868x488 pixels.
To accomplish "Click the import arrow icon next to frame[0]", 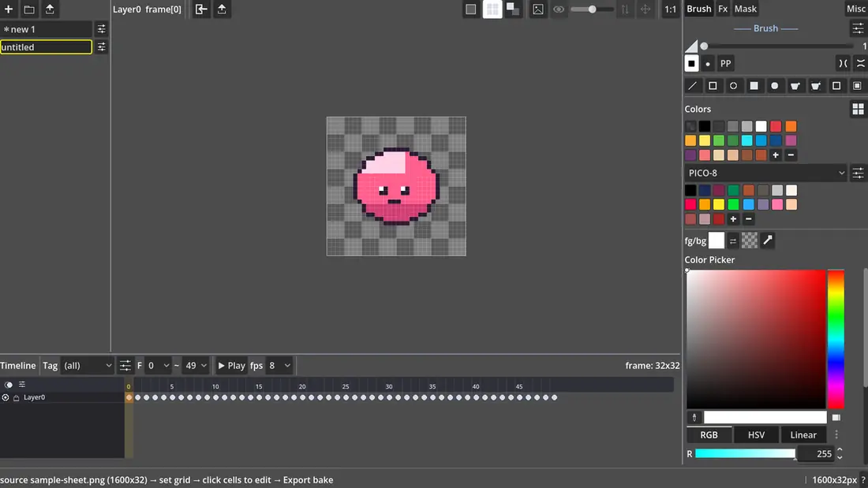I will click(x=201, y=9).
